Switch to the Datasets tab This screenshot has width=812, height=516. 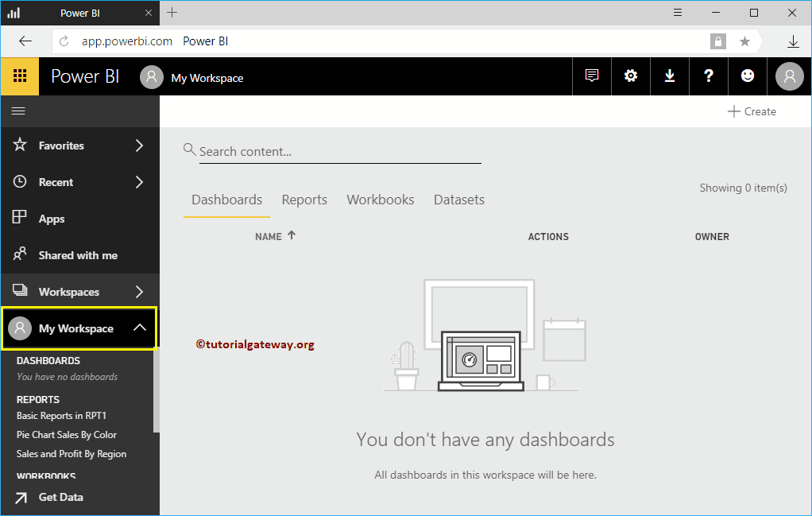[459, 200]
